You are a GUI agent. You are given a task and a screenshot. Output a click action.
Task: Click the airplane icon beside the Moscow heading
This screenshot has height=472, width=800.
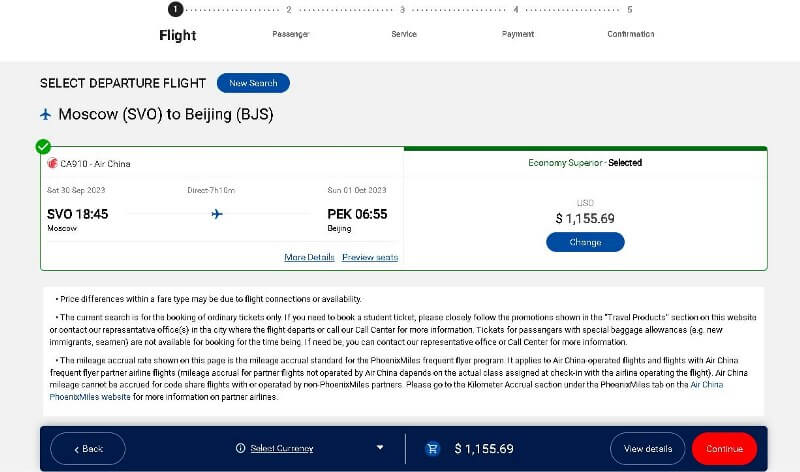45,114
